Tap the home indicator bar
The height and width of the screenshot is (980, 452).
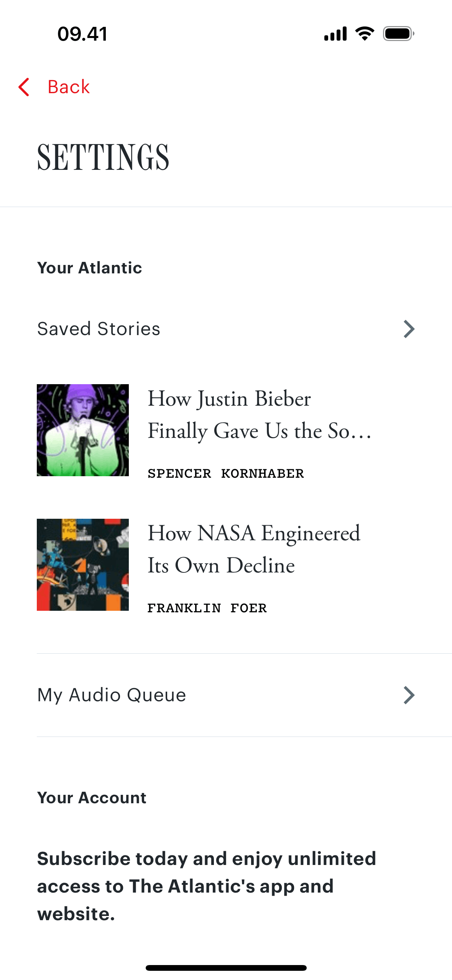point(226,968)
